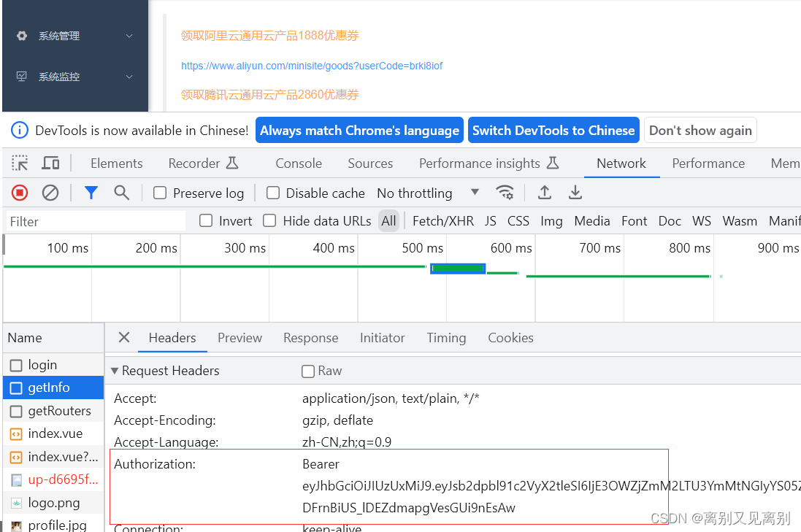801x532 pixels.
Task: Toggle the device toolbar icon
Action: click(x=50, y=163)
